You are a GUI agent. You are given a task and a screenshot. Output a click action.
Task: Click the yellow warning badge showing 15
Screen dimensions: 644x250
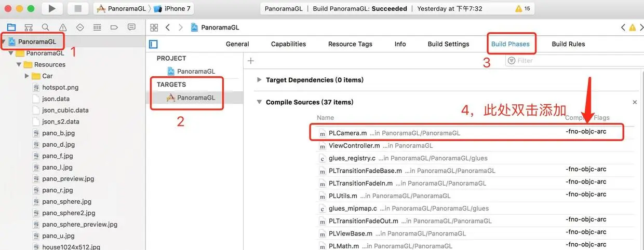click(522, 8)
